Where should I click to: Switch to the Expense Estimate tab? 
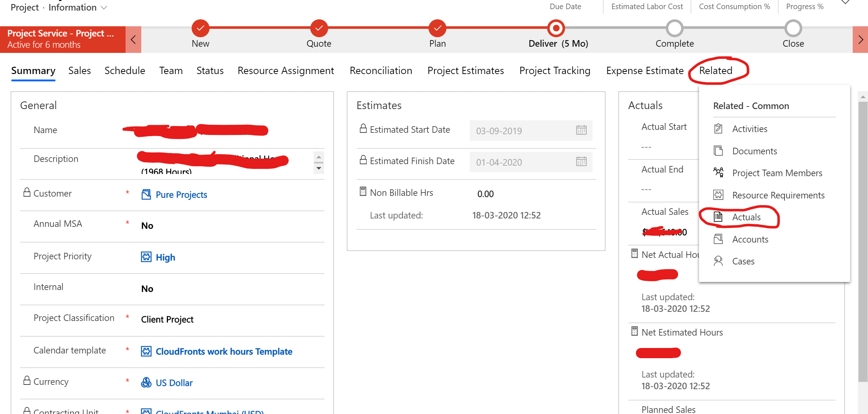pyautogui.click(x=645, y=70)
